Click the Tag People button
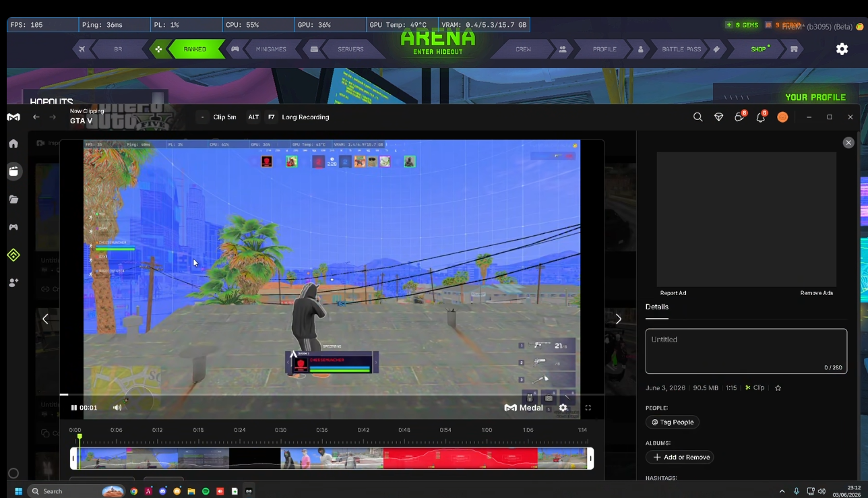Viewport: 868px width, 498px height. tap(673, 422)
